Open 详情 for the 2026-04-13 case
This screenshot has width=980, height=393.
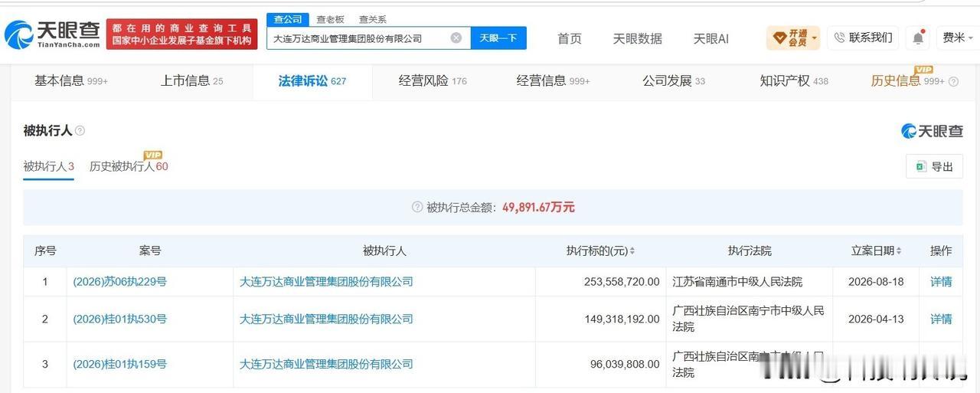tap(941, 319)
